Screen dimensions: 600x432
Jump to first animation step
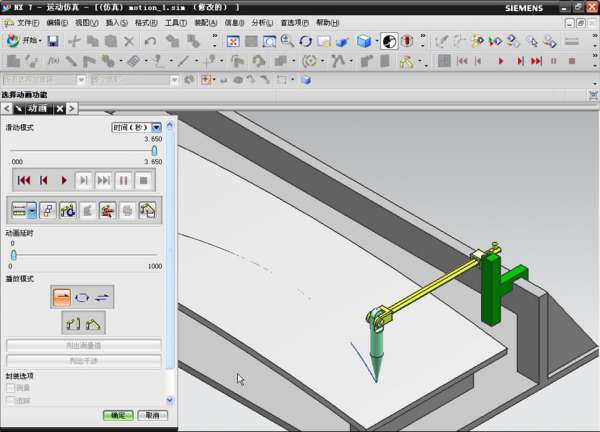click(x=24, y=180)
